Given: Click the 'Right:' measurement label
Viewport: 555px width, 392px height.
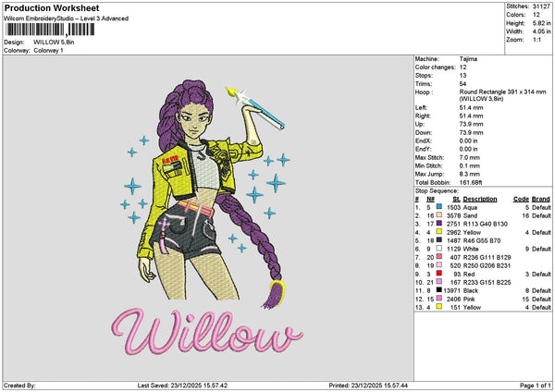Looking at the screenshot, I should point(423,116).
